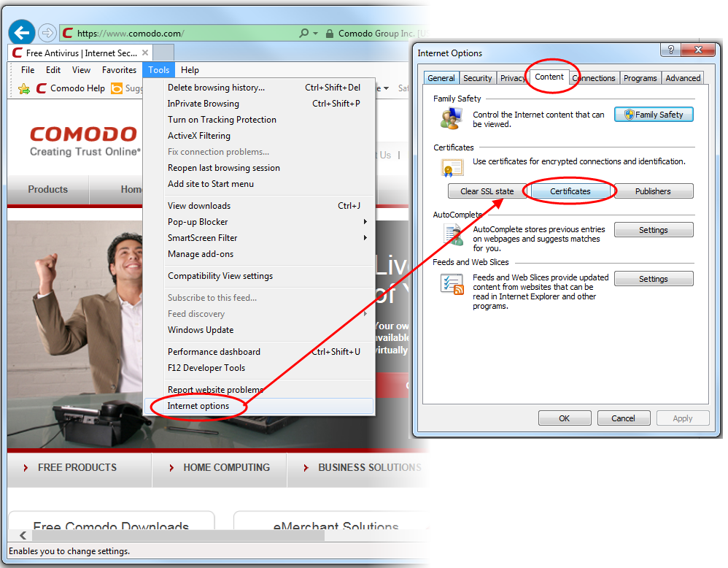The height and width of the screenshot is (568, 728).
Task: Click the Feeds and Web Slices icon
Action: coord(452,285)
